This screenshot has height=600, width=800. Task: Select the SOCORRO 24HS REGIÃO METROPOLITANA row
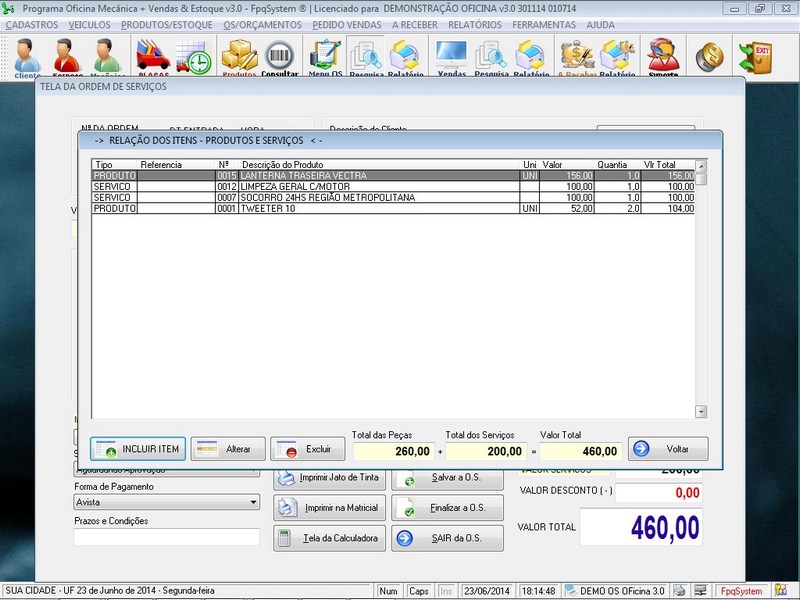click(x=393, y=197)
